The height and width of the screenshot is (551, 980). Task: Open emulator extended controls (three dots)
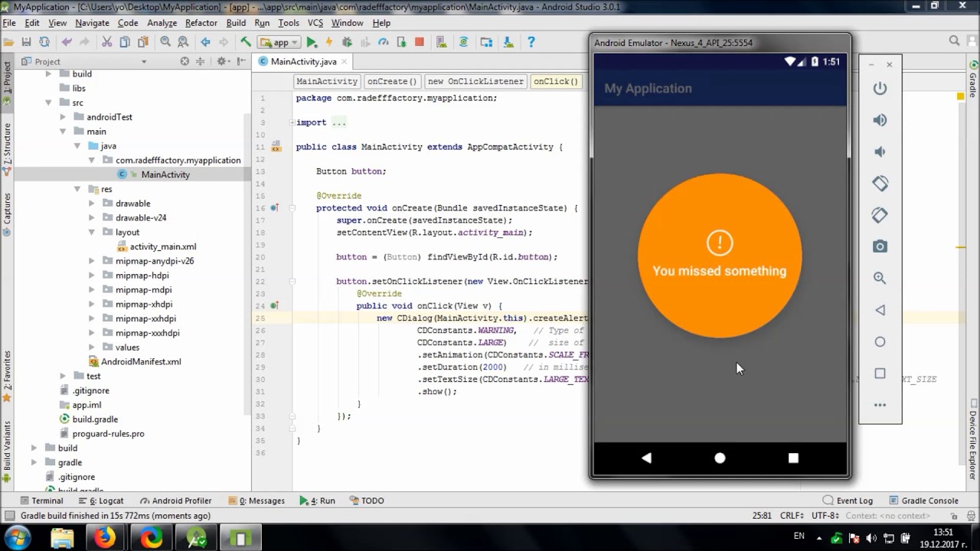coord(880,405)
